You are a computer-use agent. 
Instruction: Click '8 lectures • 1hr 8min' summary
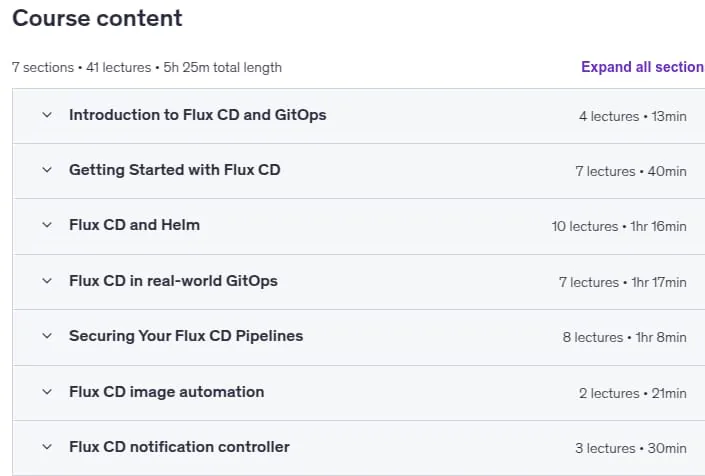click(x=625, y=337)
